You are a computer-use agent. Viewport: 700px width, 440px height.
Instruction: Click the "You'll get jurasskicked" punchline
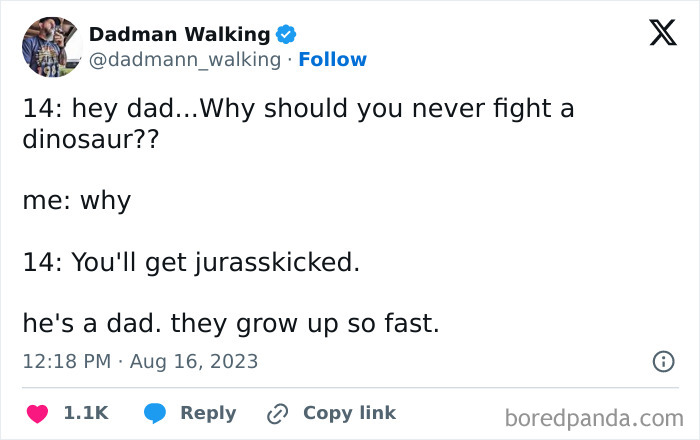pos(190,263)
